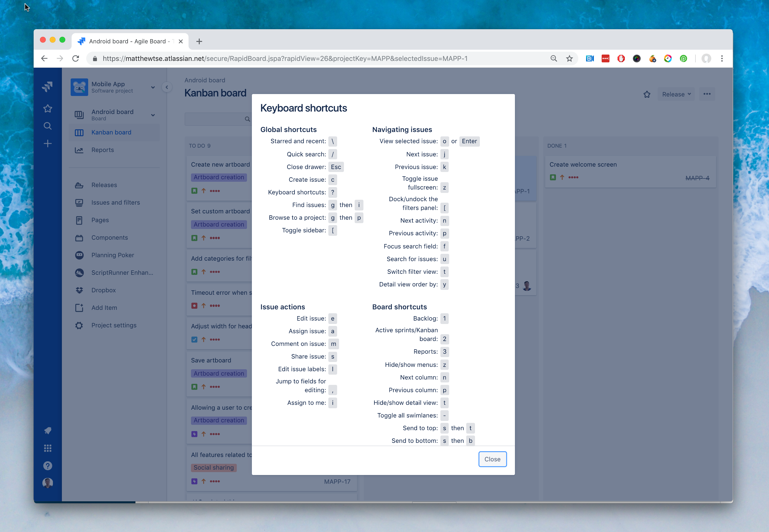Click Add Item in the sidebar
Screen dimensions: 769x532
click(114, 308)
